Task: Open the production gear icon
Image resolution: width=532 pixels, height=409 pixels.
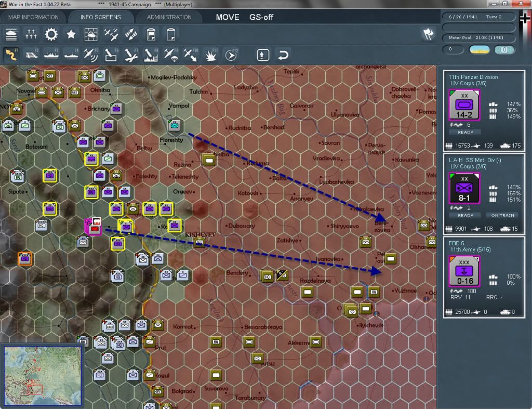Action: [51, 35]
